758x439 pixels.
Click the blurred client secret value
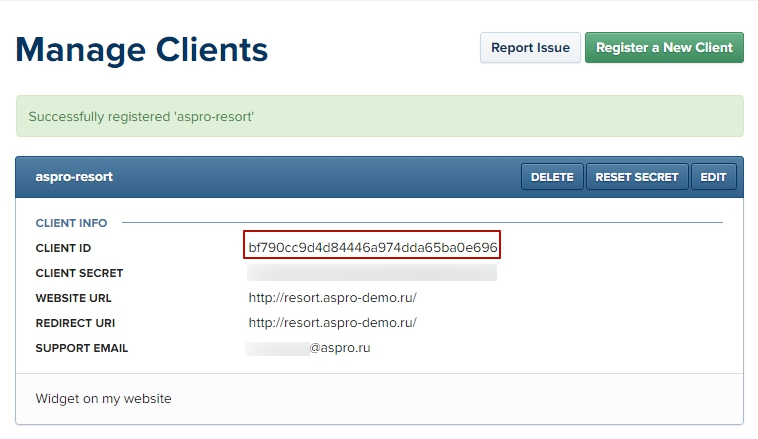[x=372, y=273]
